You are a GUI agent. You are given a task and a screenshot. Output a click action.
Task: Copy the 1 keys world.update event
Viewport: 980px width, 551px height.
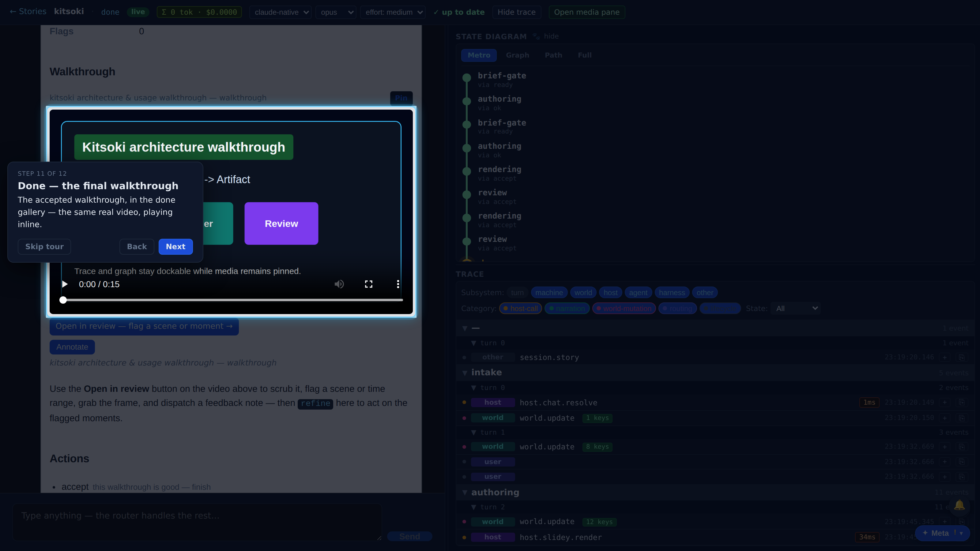click(x=961, y=418)
